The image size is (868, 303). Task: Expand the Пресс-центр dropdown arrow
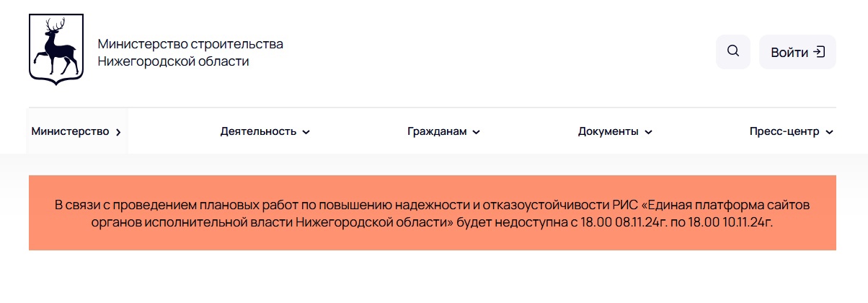point(829,132)
